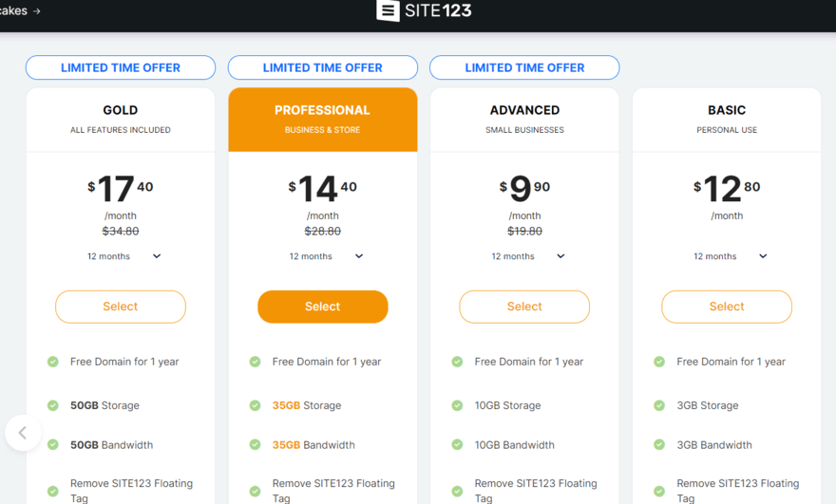Image resolution: width=836 pixels, height=504 pixels.
Task: Click the Advanced plan title
Action: 524,110
